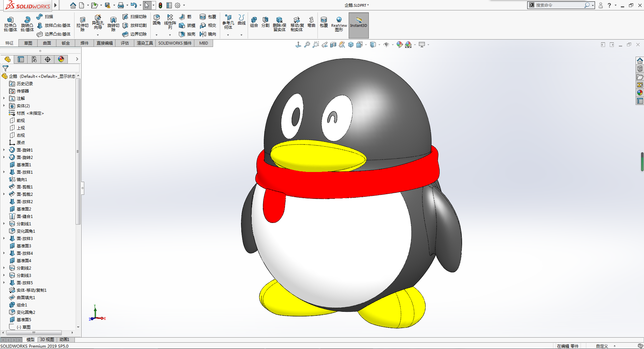Click the 镜向 mirror tool

click(208, 34)
